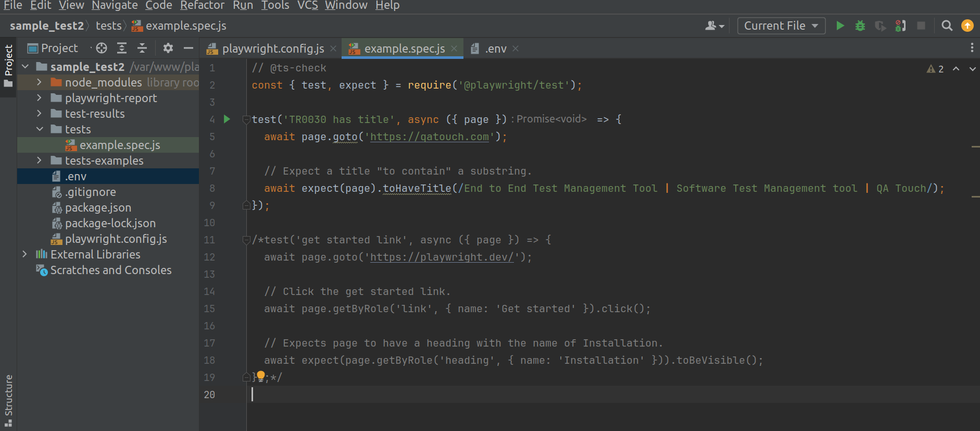Fold the commented block at line 11
This screenshot has width=980, height=431.
point(246,240)
